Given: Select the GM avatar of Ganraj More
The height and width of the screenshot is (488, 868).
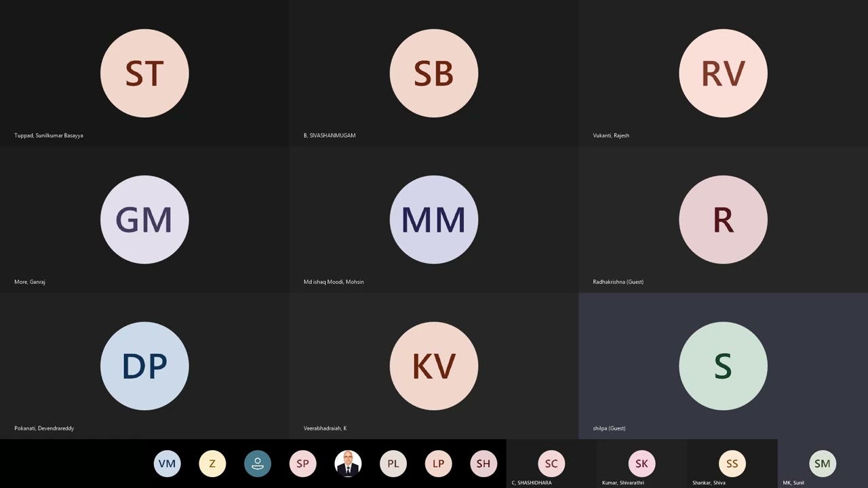Looking at the screenshot, I should tap(144, 220).
